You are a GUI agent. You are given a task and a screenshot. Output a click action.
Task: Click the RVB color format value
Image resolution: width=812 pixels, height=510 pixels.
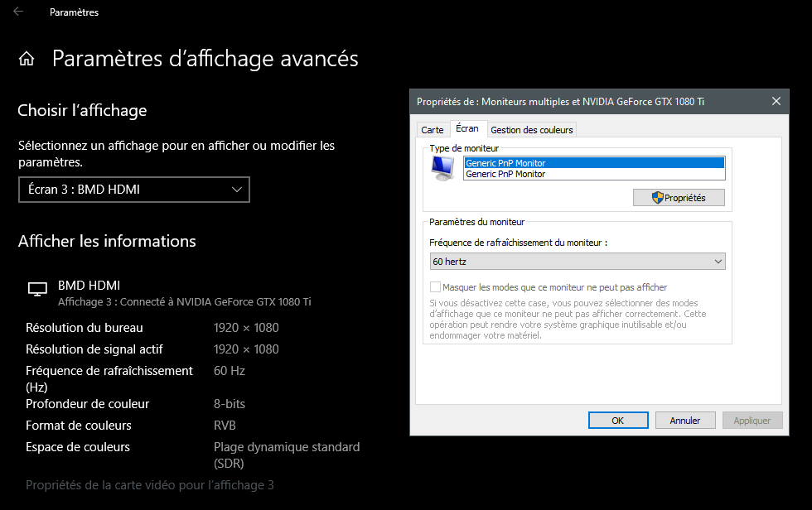click(225, 426)
